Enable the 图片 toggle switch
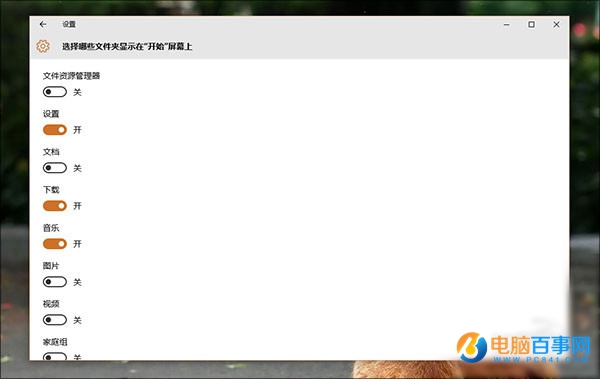 point(55,282)
